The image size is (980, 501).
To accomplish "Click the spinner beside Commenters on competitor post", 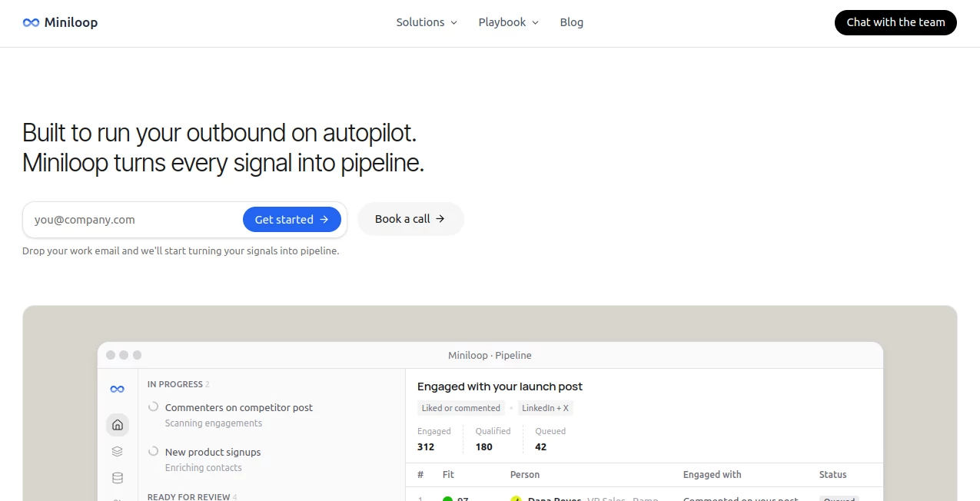I will pyautogui.click(x=153, y=407).
